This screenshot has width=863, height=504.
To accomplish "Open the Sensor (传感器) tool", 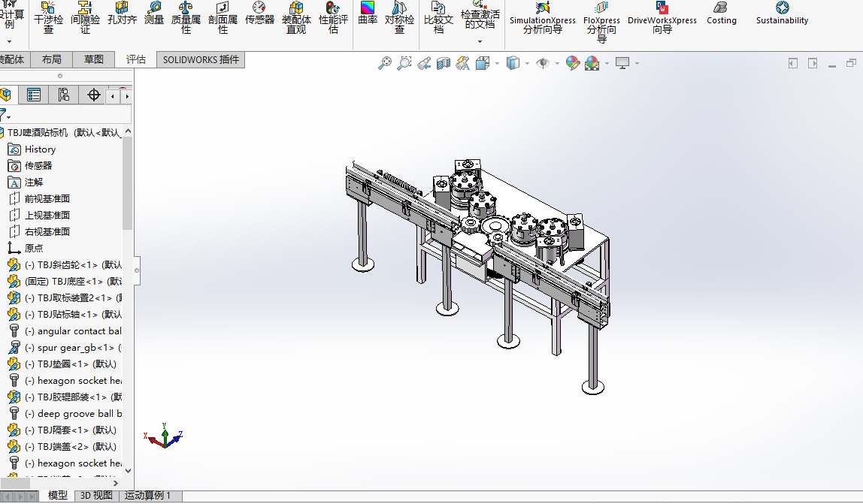I will click(x=259, y=14).
